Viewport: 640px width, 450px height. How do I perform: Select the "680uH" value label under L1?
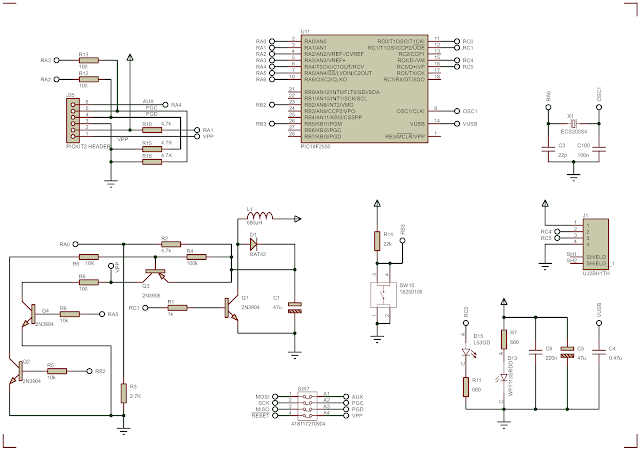coord(255,223)
